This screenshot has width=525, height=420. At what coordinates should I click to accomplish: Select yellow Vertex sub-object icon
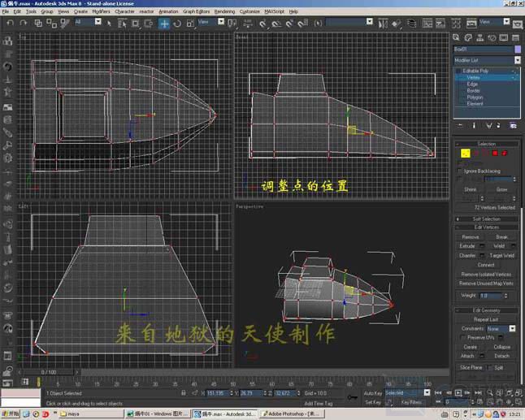coord(466,153)
